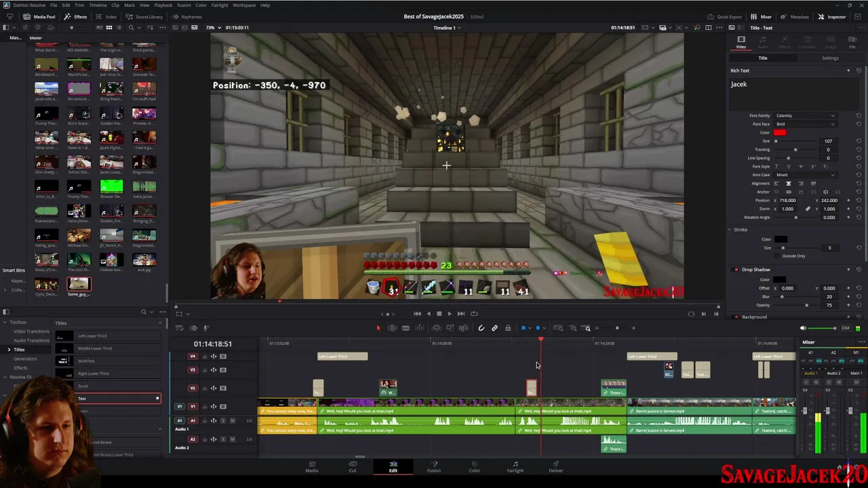The width and height of the screenshot is (868, 488).
Task: Open the Fairlight page
Action: click(515, 467)
